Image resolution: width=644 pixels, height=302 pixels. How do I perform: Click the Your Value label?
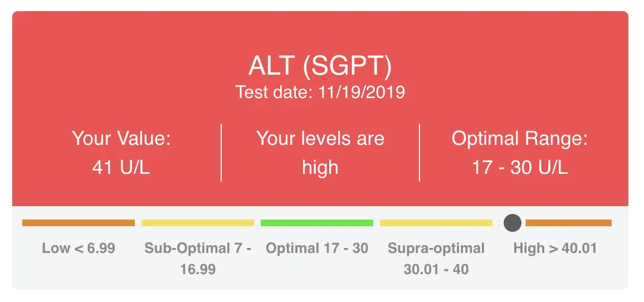121,138
